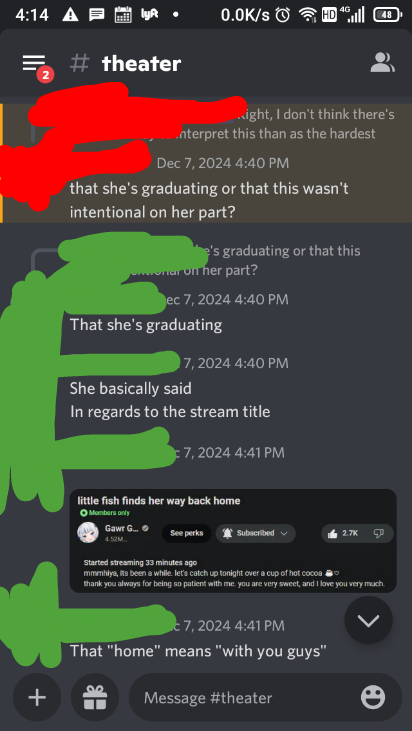Open the gift icon
This screenshot has height=731, width=412.
click(95, 698)
